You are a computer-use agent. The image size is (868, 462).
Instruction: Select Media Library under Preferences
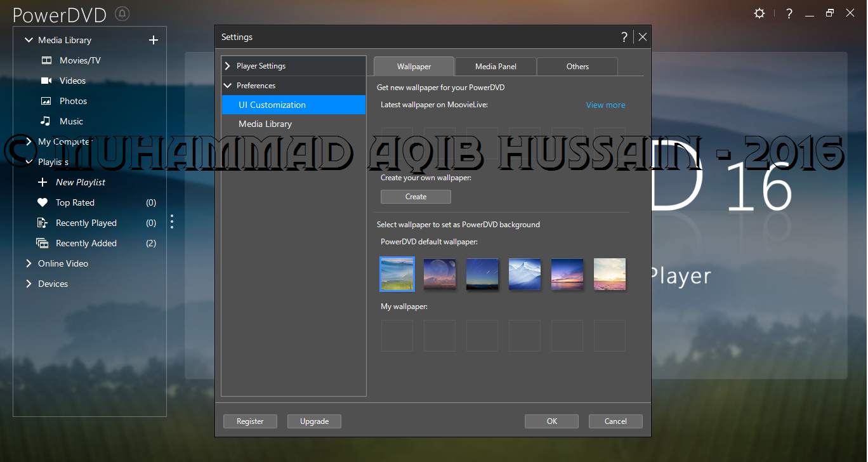point(294,124)
